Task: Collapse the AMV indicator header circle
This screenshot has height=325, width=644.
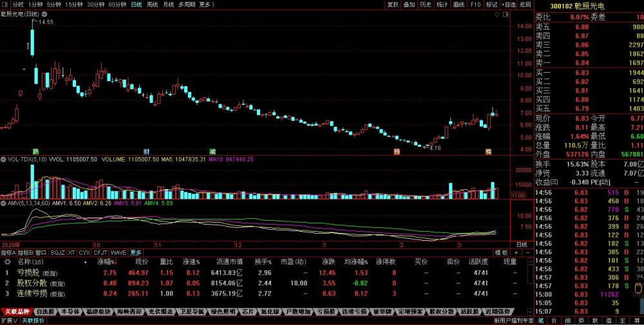Action: (3, 203)
